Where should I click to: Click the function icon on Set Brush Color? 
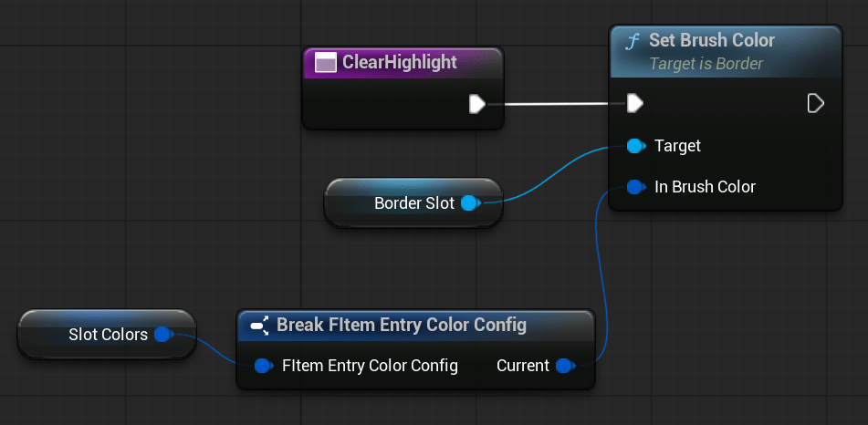click(632, 41)
